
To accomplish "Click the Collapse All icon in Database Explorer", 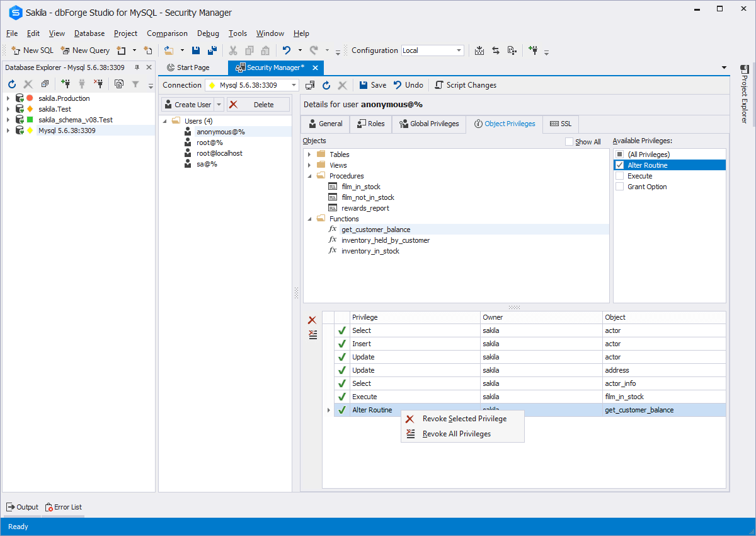I will click(x=45, y=84).
